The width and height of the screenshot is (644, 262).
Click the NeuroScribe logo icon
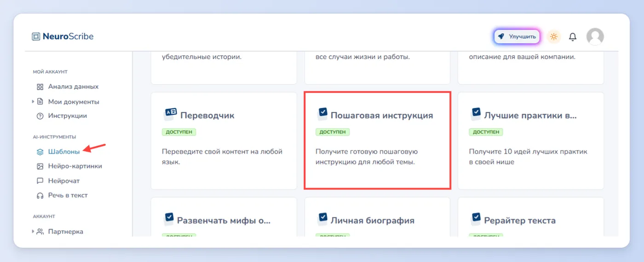pyautogui.click(x=36, y=36)
